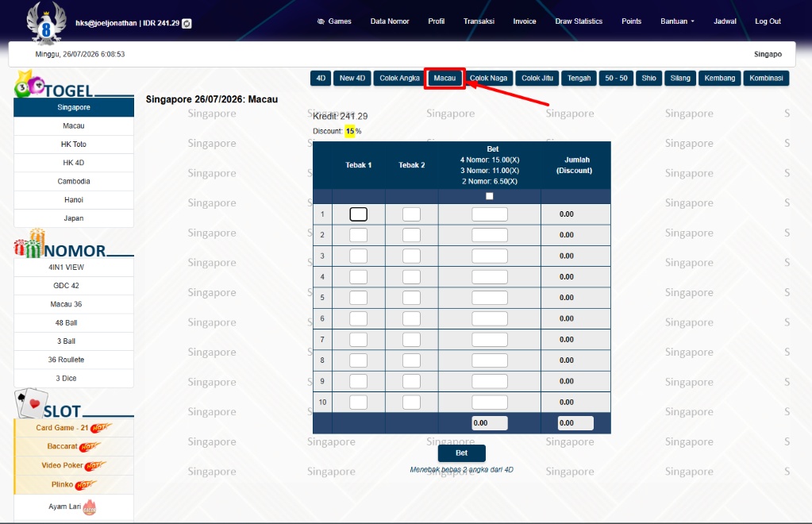Screen dimensions: 812x524
Task: Click the HOT badge next to Video Poker
Action: pos(94,465)
